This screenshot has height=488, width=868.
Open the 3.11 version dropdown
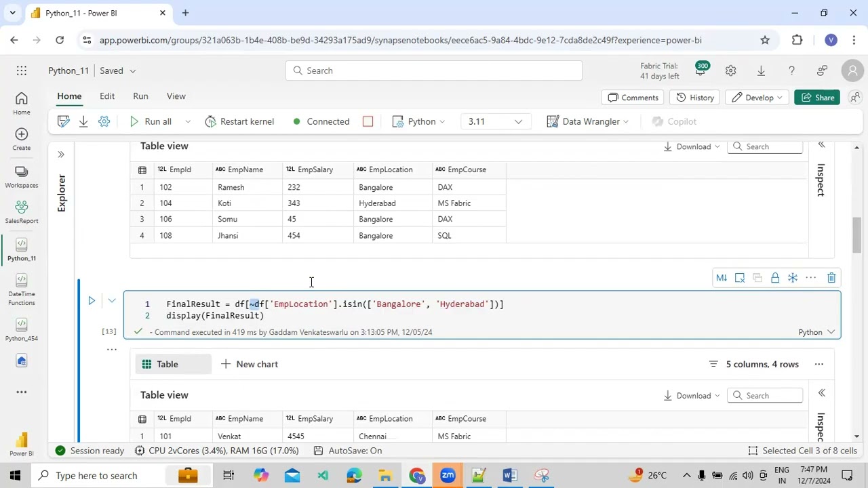click(x=494, y=121)
